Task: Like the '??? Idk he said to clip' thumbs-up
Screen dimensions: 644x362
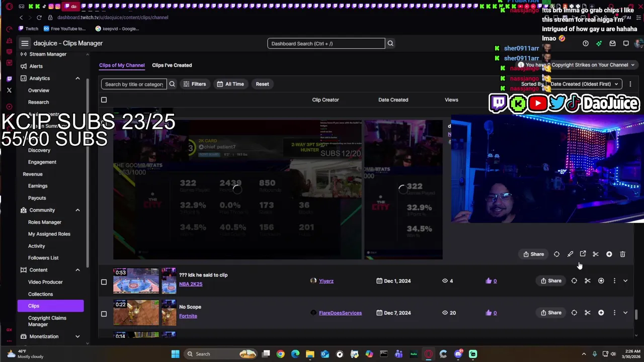Action: [x=489, y=281]
